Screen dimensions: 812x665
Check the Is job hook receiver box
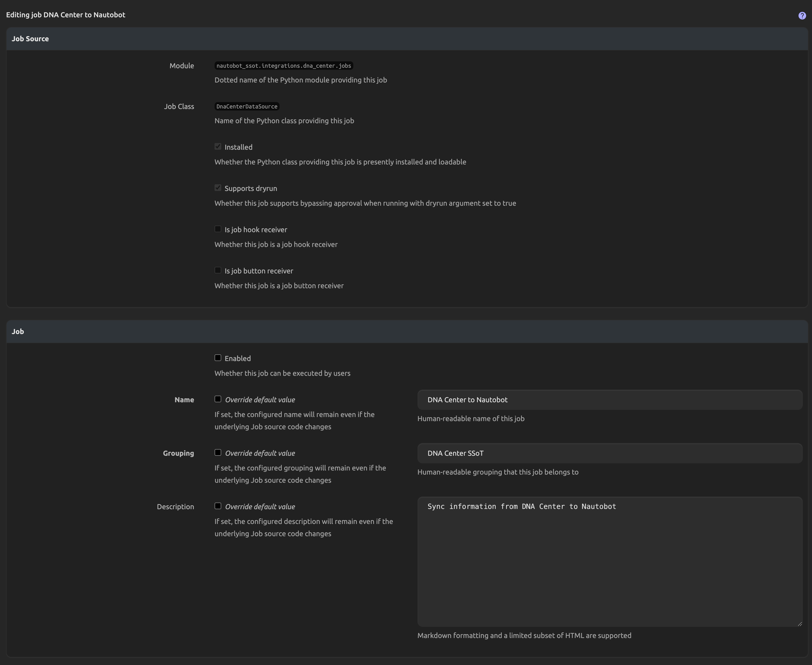(218, 229)
